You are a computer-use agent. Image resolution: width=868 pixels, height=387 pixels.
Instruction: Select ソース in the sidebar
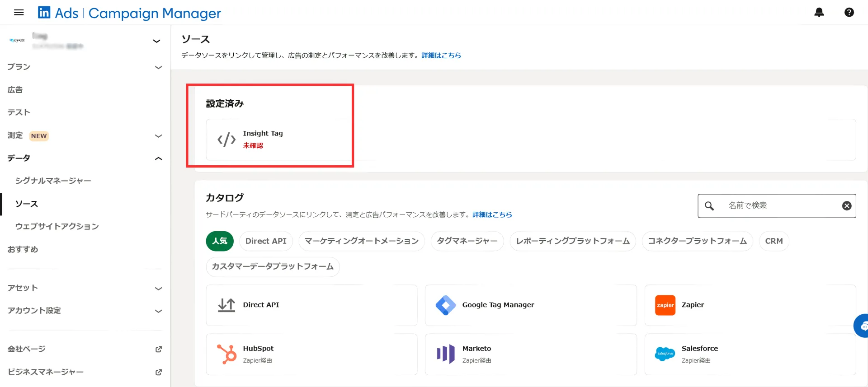pyautogui.click(x=27, y=204)
